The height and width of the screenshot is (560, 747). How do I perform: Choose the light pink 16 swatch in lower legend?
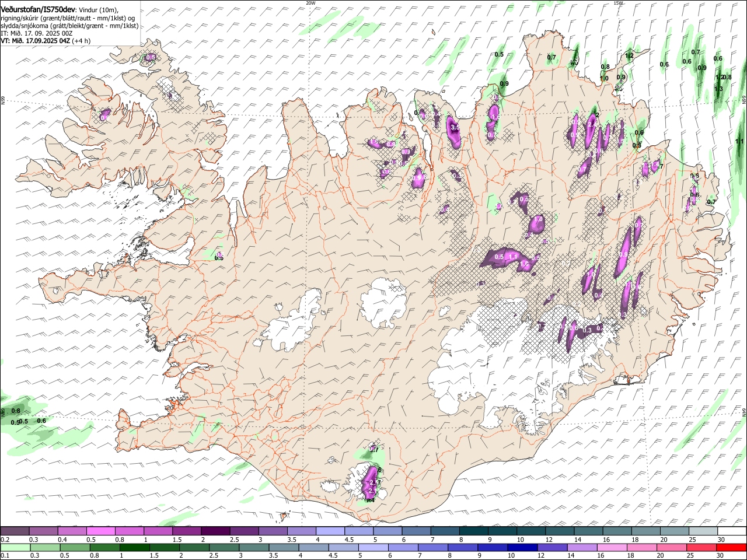click(612, 547)
